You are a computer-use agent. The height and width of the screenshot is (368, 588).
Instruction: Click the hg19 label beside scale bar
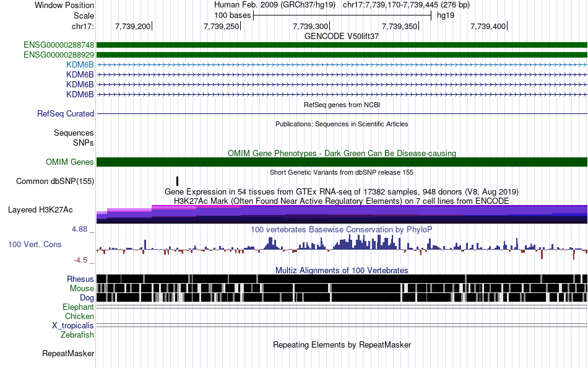(446, 15)
